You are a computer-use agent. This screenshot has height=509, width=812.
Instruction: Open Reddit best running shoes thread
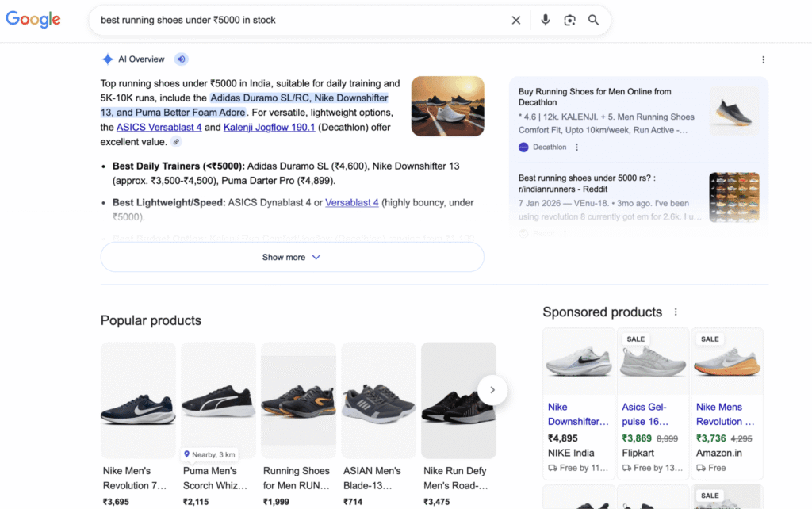point(587,183)
